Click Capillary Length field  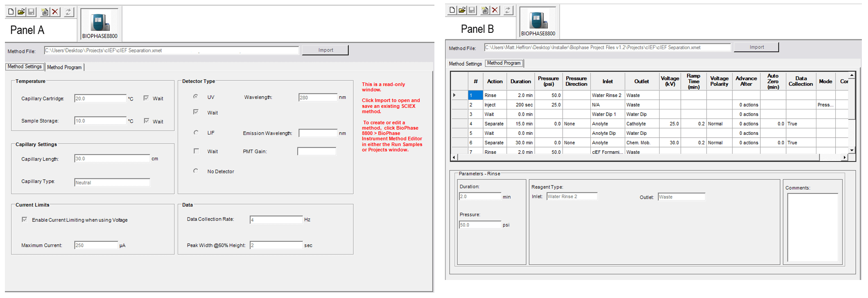112,159
